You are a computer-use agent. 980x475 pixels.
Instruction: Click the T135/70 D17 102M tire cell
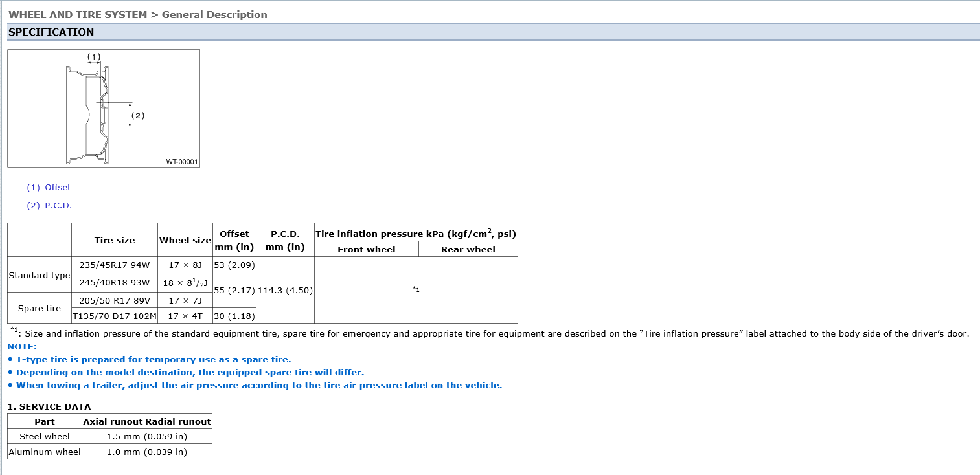tap(115, 316)
